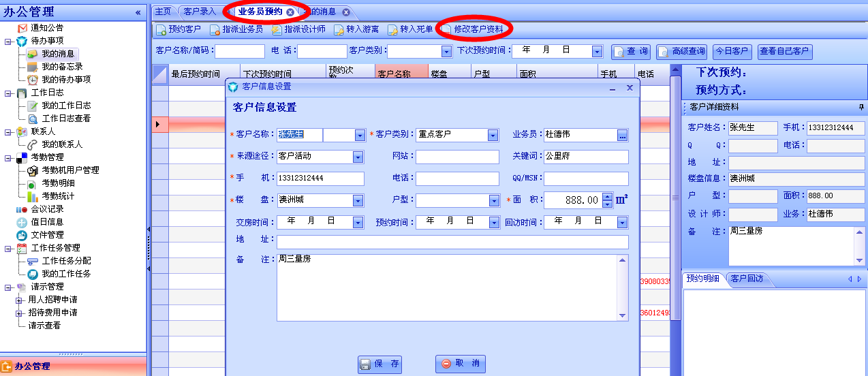This screenshot has width=868, height=376.
Task: Expand the 招待费用申请 node
Action: pos(19,313)
